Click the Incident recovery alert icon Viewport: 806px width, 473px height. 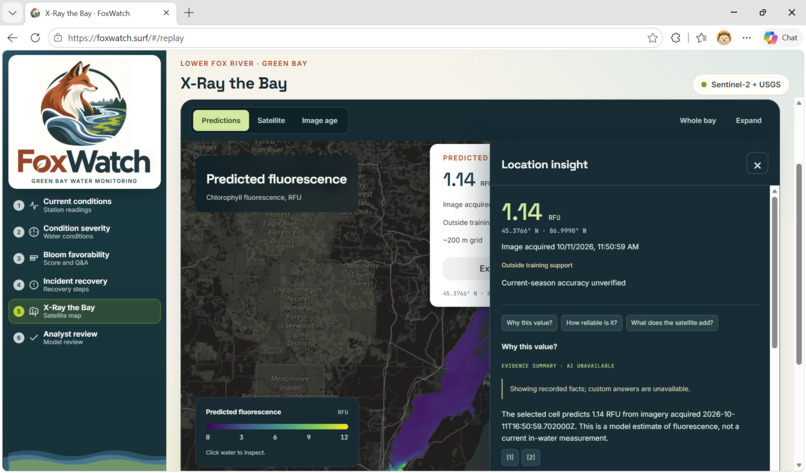(x=34, y=285)
